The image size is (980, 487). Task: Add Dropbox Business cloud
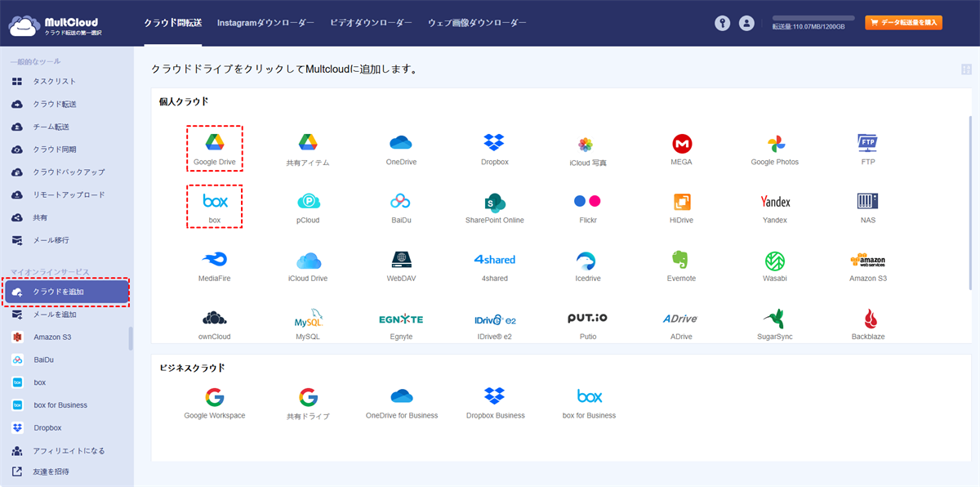click(x=495, y=404)
